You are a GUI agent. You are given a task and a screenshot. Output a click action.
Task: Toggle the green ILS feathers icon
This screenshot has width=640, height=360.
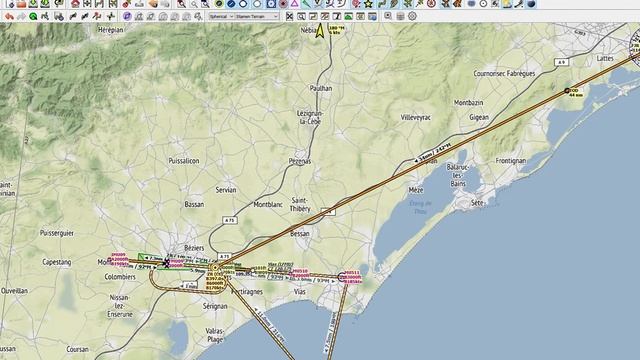[x=306, y=4]
